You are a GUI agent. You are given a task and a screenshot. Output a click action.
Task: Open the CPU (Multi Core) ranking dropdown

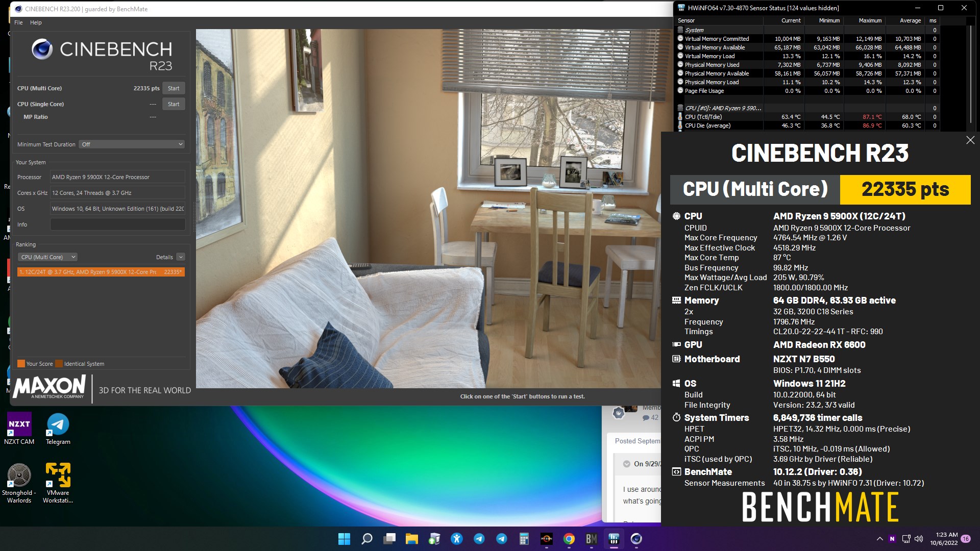click(47, 257)
